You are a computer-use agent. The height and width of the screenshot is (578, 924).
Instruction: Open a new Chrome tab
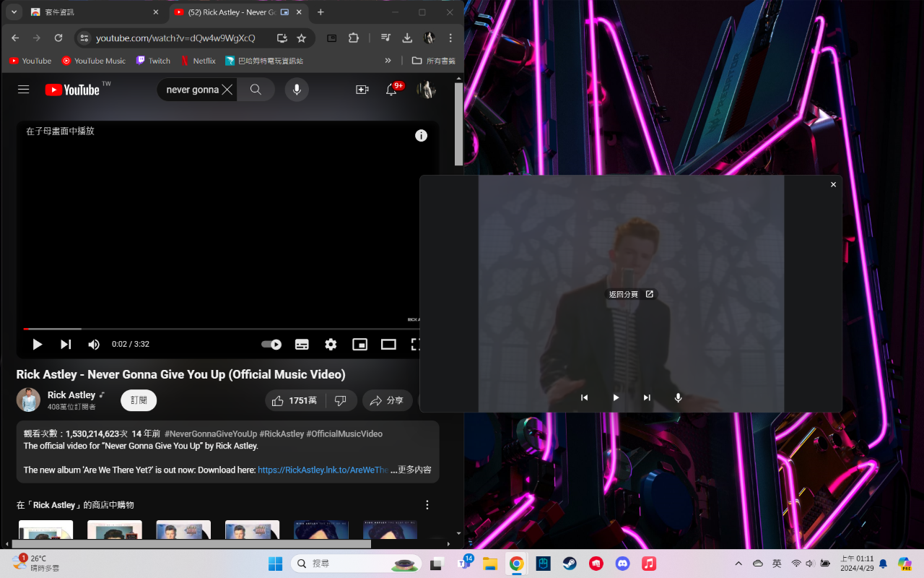pos(321,12)
